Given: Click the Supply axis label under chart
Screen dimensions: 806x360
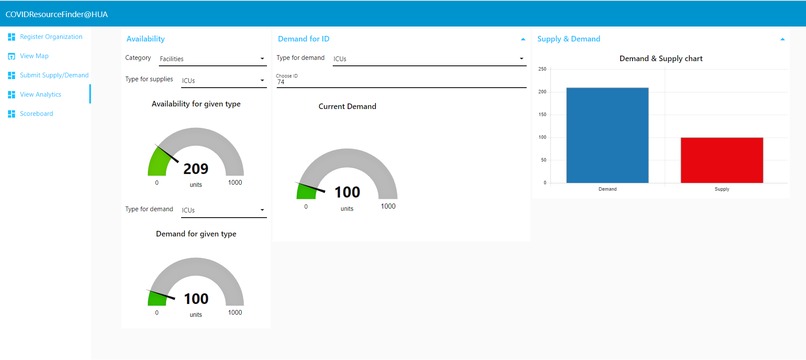Looking at the screenshot, I should pos(722,189).
